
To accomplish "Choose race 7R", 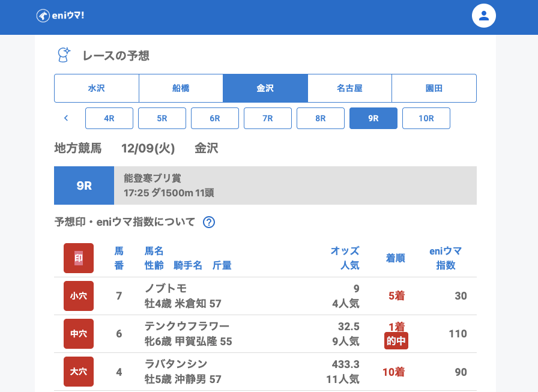I will point(268,118).
